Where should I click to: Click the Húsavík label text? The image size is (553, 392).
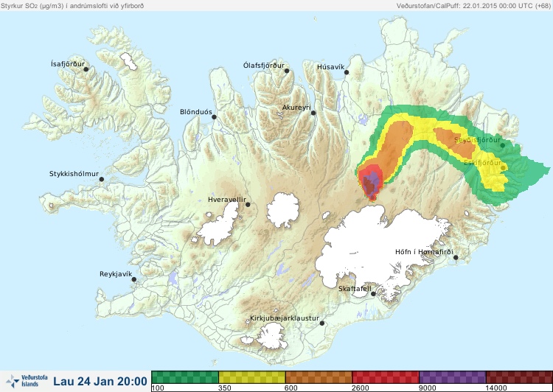331,67
